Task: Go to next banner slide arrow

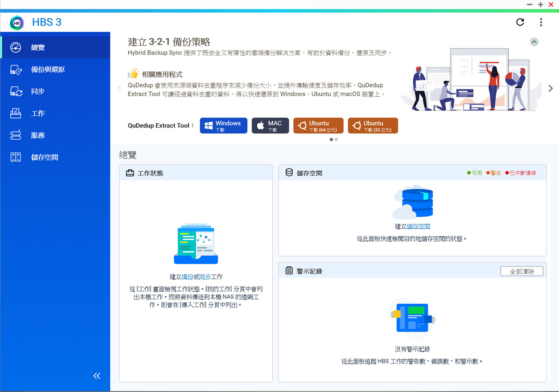Action: click(550, 88)
